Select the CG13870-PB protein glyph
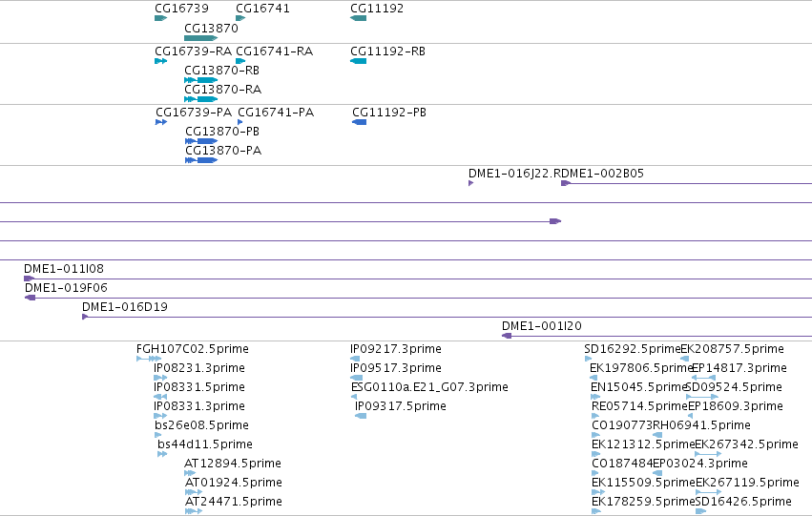The image size is (812, 516). pos(201,141)
